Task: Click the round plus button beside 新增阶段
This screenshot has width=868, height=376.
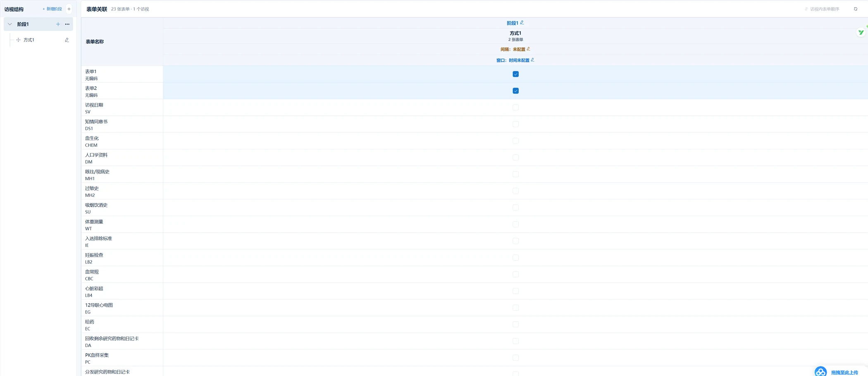Action: [69, 9]
